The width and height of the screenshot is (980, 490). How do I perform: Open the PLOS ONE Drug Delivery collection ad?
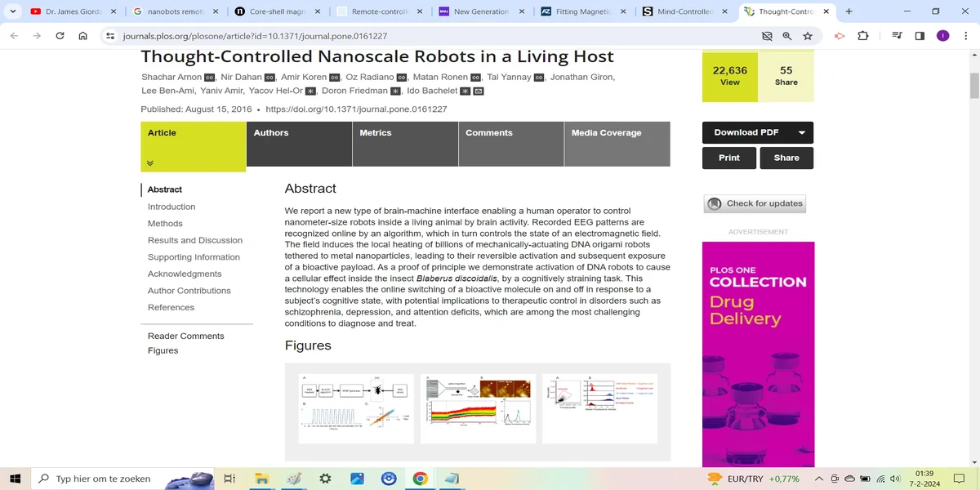[x=758, y=354]
